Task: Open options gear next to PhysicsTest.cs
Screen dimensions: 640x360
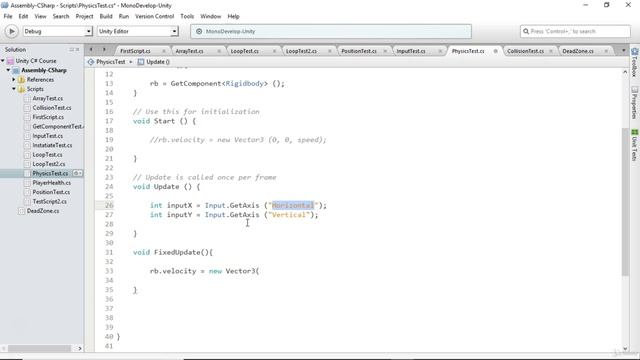Action: [x=77, y=173]
